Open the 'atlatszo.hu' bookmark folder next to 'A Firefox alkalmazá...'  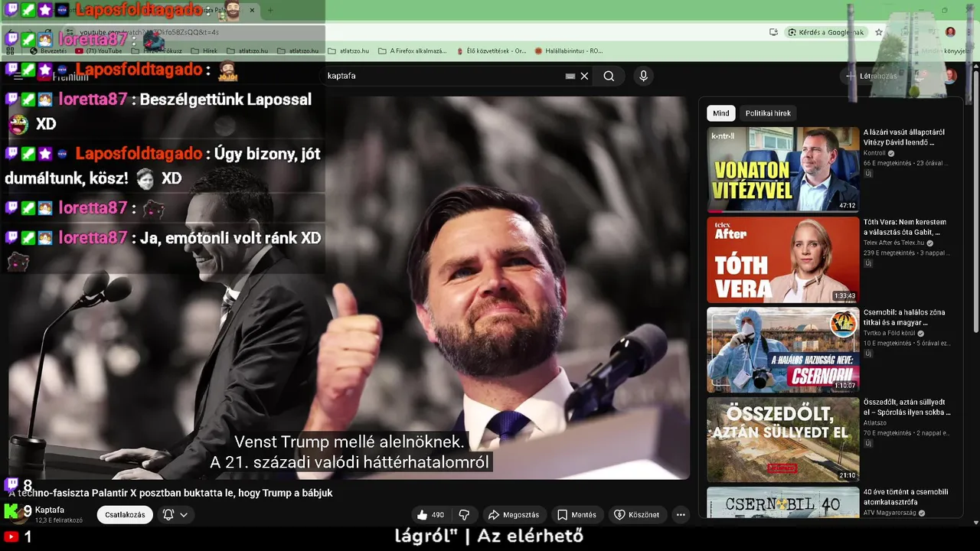tap(348, 51)
